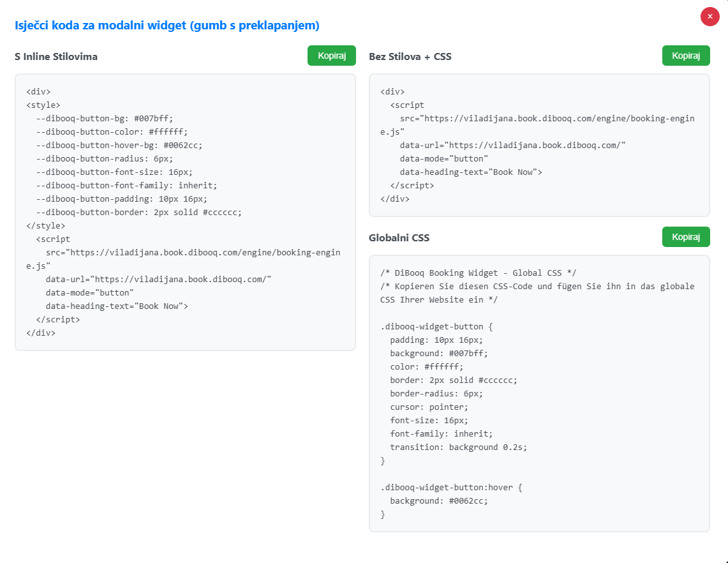Copy the Bez Stilova + CSS snippet
The height and width of the screenshot is (563, 728).
686,56
